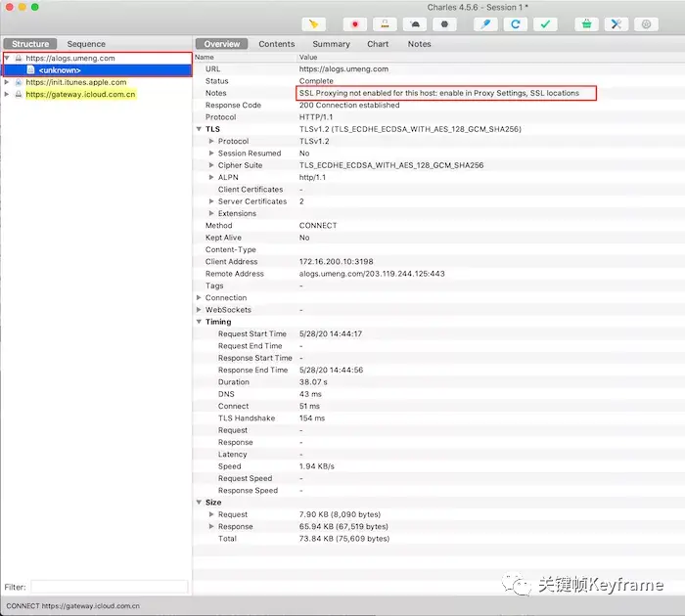
Task: Validate the selected response with the checkmark icon
Action: tap(545, 24)
